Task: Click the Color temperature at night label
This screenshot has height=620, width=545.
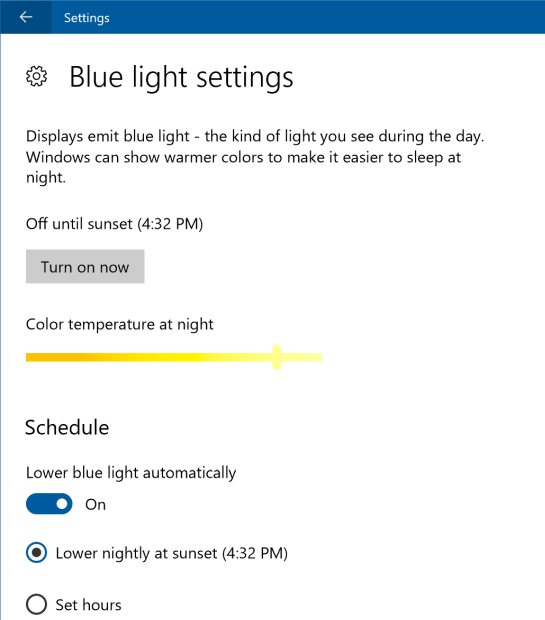Action: click(119, 325)
